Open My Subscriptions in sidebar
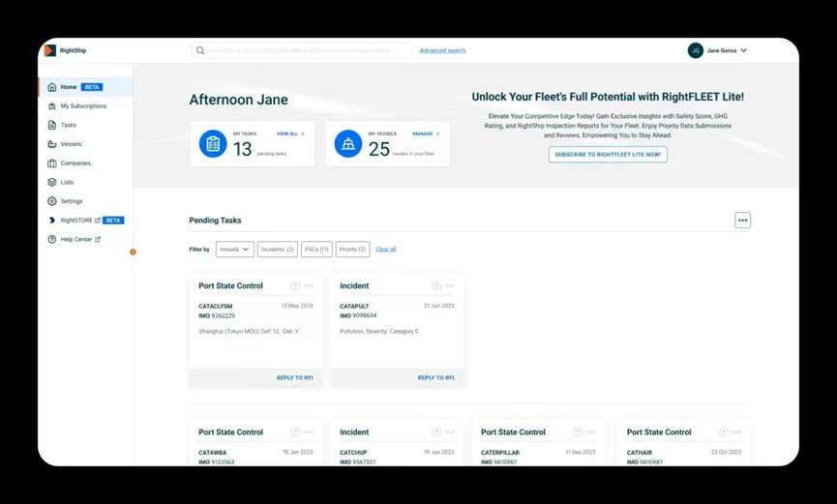 click(85, 106)
